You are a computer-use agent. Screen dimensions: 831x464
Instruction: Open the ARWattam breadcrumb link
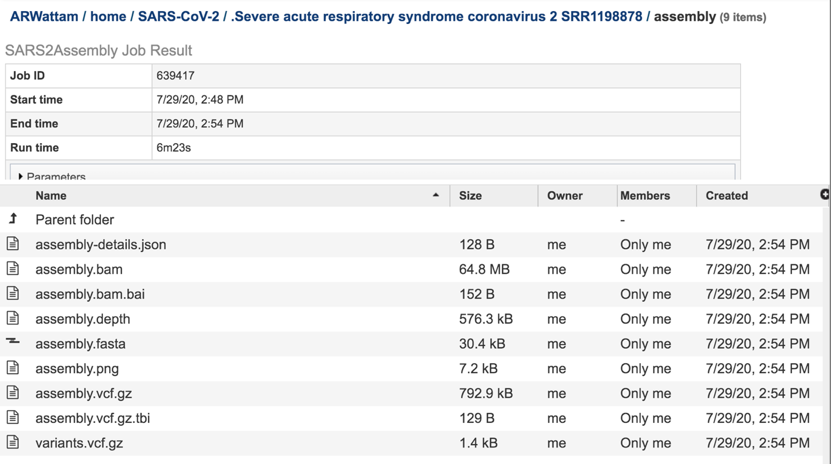click(43, 17)
